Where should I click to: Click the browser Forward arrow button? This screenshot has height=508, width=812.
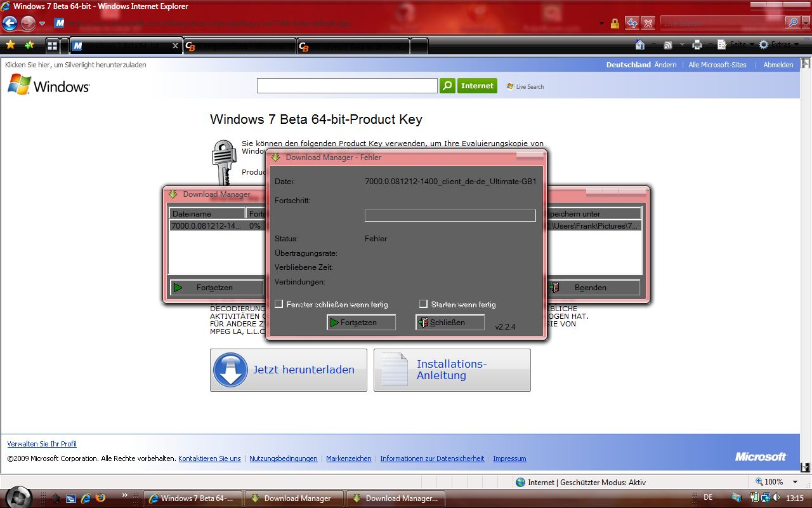point(28,23)
